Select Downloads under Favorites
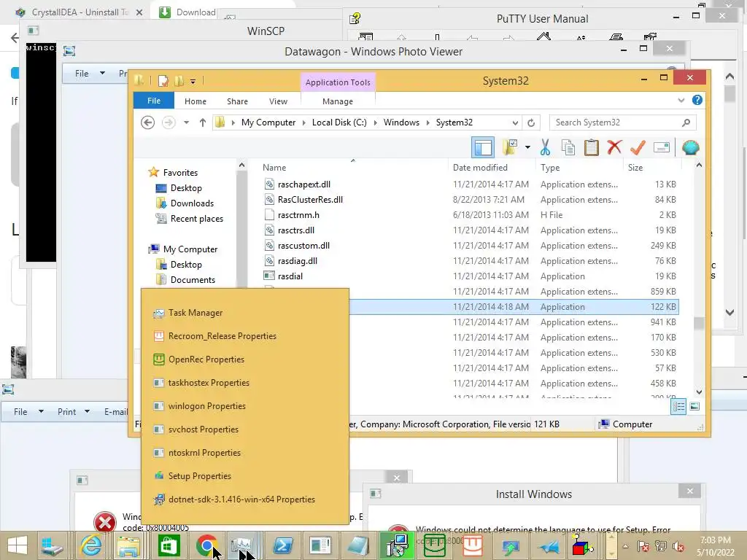 (192, 203)
